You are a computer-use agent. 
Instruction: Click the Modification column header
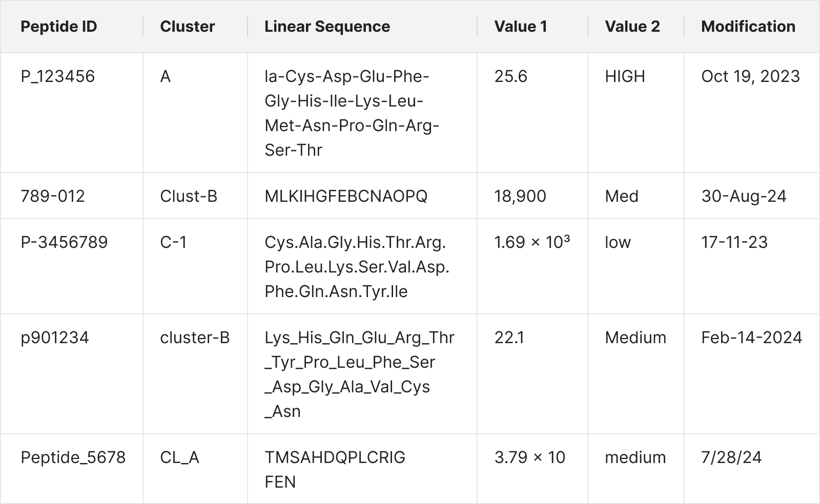748,27
